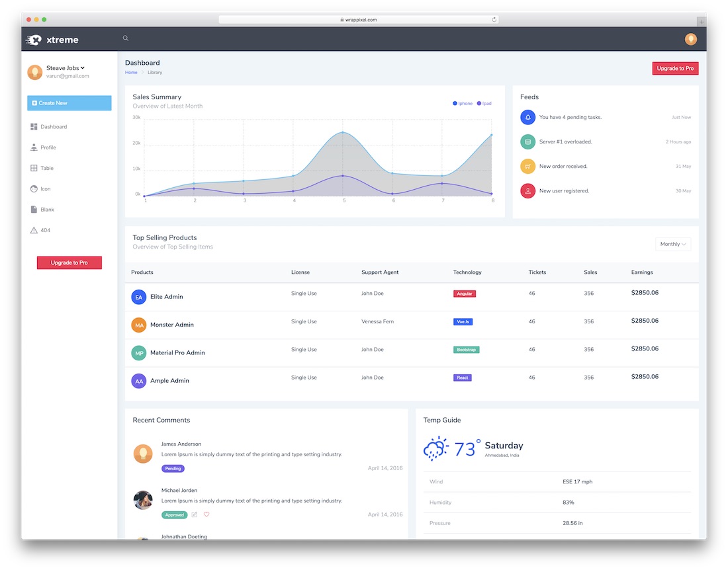Viewport: 728px width, 570px height.
Task: Click the MA Monster Admin badge
Action: pos(139,325)
